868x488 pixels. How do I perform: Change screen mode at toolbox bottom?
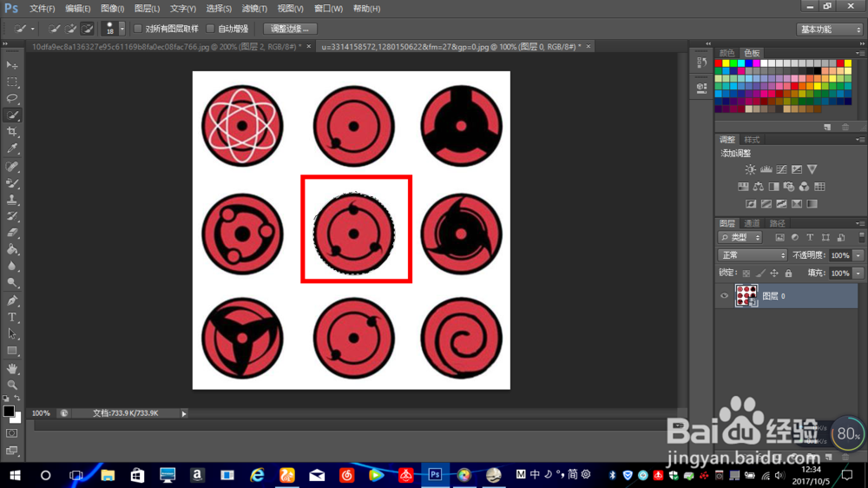pyautogui.click(x=11, y=451)
